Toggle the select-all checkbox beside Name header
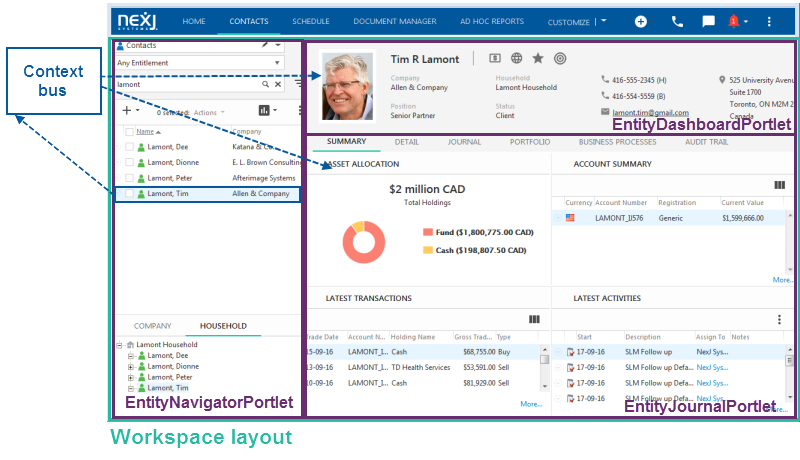The height and width of the screenshot is (460, 800). [x=128, y=131]
